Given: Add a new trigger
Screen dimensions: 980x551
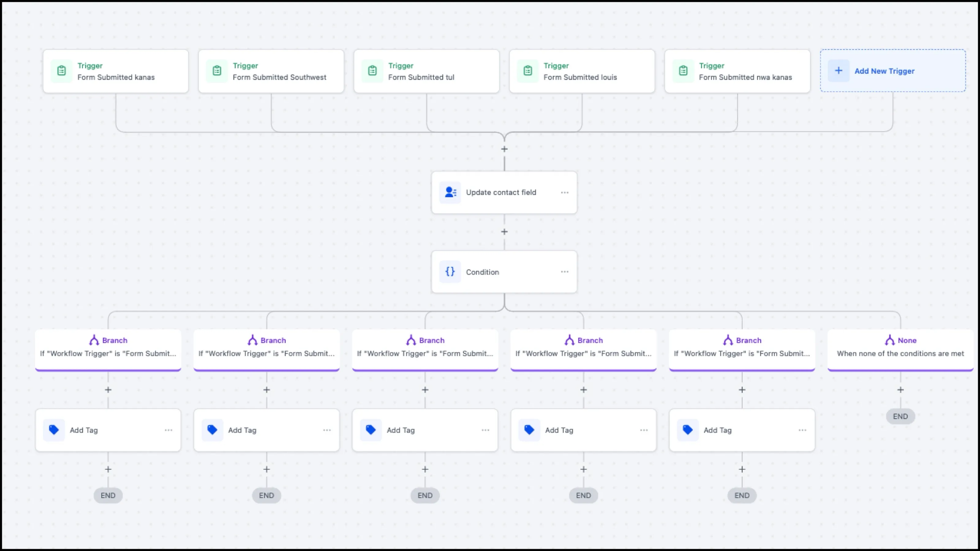Looking at the screenshot, I should pos(892,71).
